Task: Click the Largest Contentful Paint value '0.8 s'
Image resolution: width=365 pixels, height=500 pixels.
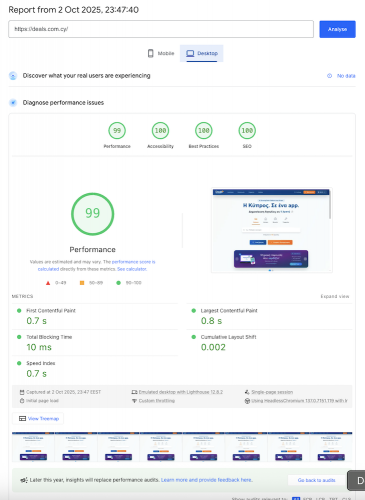Action: click(x=211, y=321)
